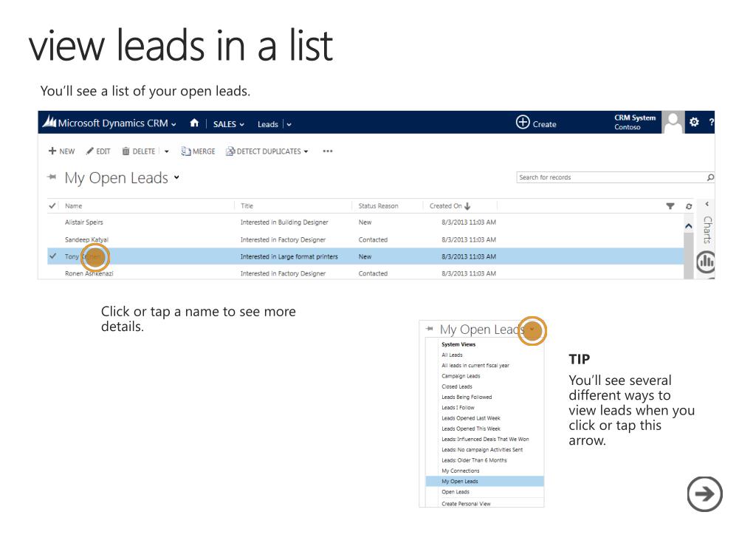This screenshot has width=756, height=546.
Task: Select Closed Leads view
Action: 457,387
